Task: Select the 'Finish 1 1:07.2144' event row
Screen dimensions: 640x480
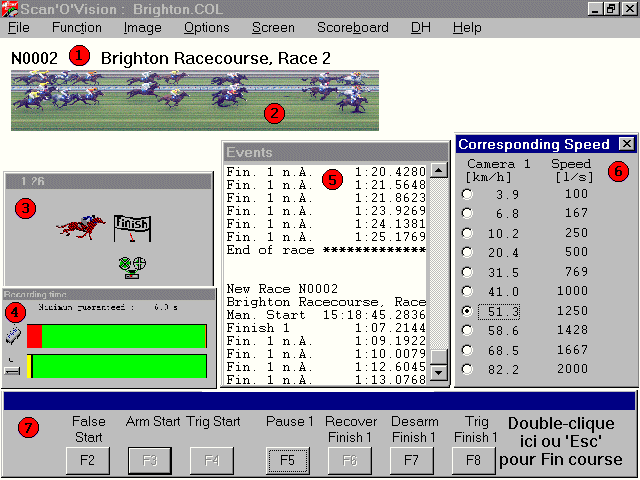Action: 326,328
